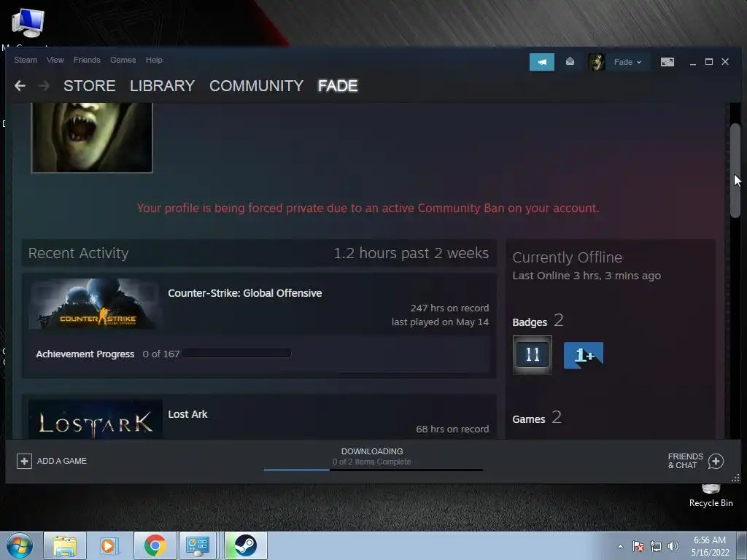Screen dimensions: 747x560
Task: Go to the COMMUNITY tab
Action: pos(256,86)
